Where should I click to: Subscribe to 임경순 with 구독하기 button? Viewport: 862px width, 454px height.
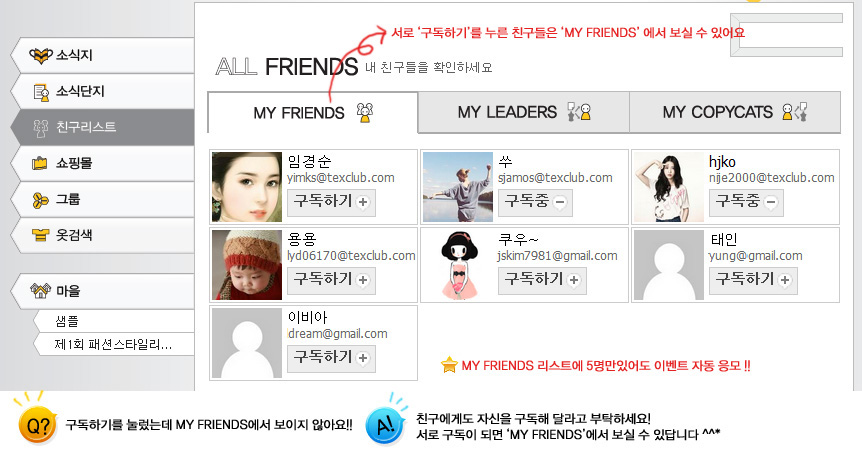[x=331, y=202]
